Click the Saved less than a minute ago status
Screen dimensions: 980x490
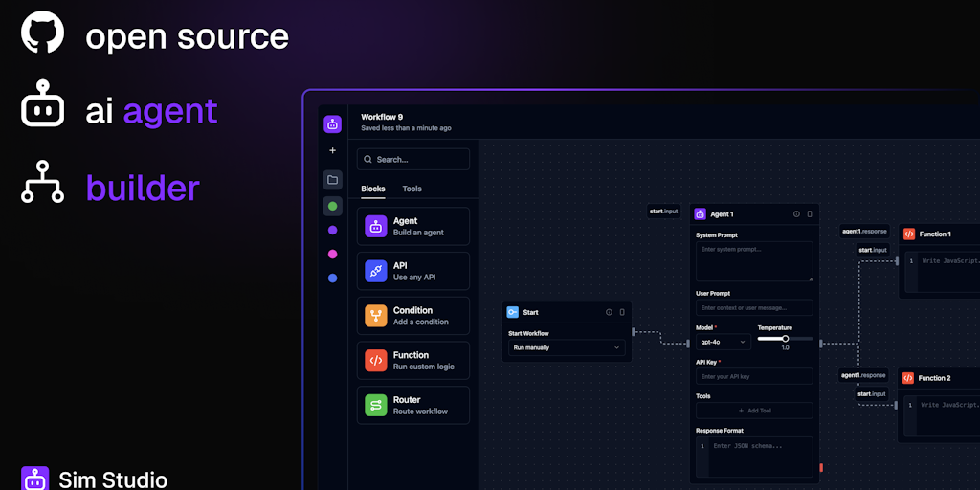(x=406, y=128)
